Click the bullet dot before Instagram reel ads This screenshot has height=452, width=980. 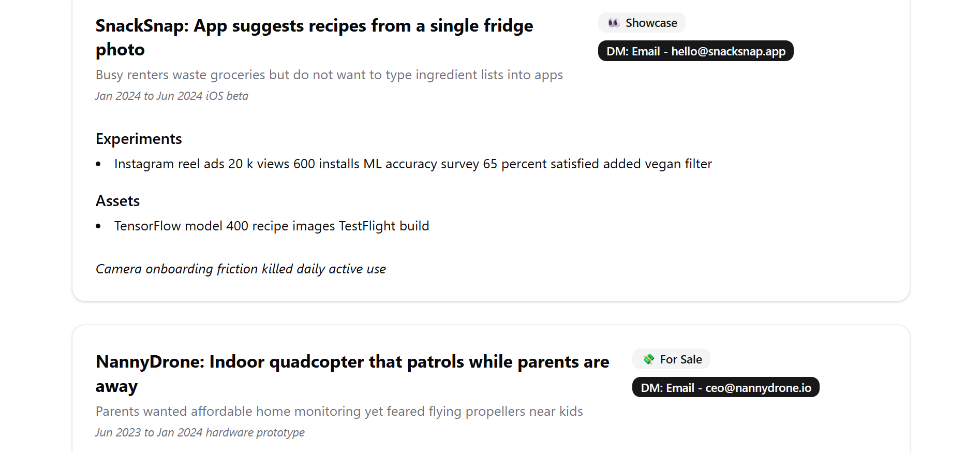coord(98,164)
